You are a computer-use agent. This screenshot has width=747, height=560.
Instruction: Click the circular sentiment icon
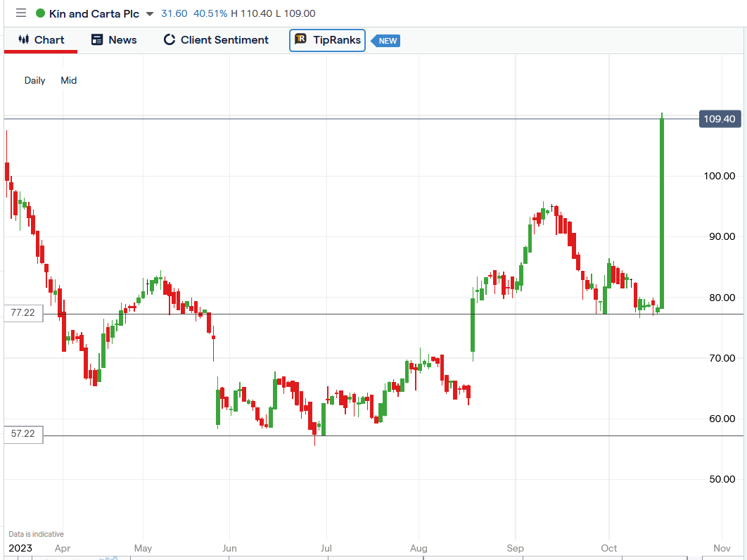coord(169,39)
